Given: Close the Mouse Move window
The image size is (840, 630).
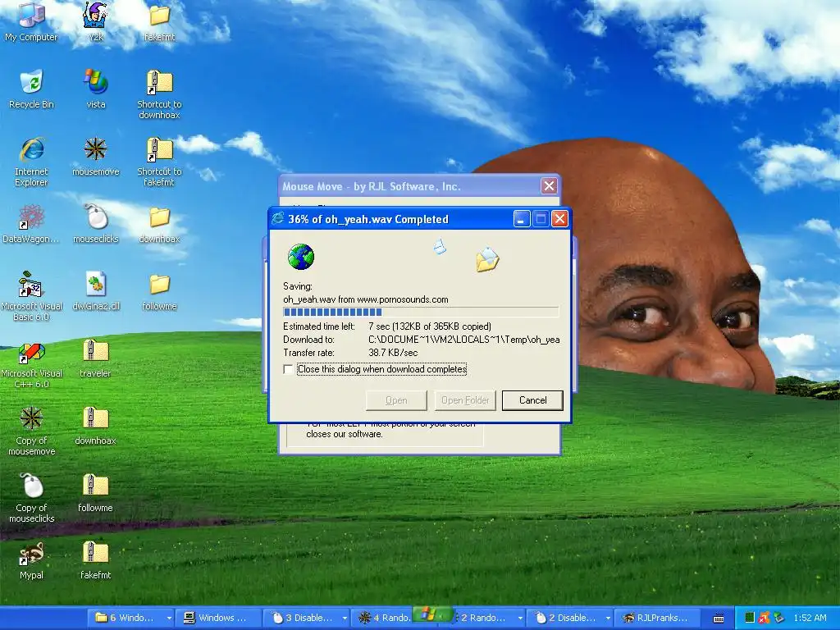Looking at the screenshot, I should 549,186.
